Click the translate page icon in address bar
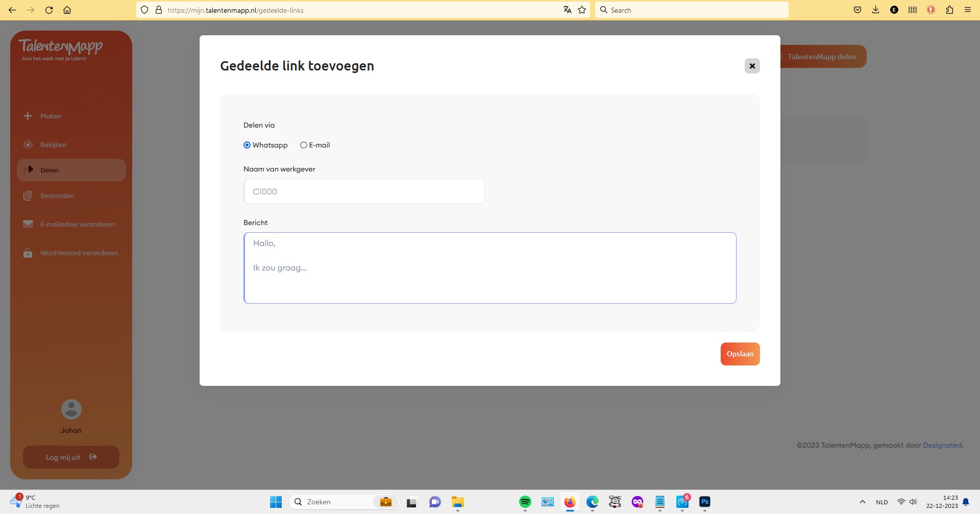The height and width of the screenshot is (514, 980). [567, 10]
